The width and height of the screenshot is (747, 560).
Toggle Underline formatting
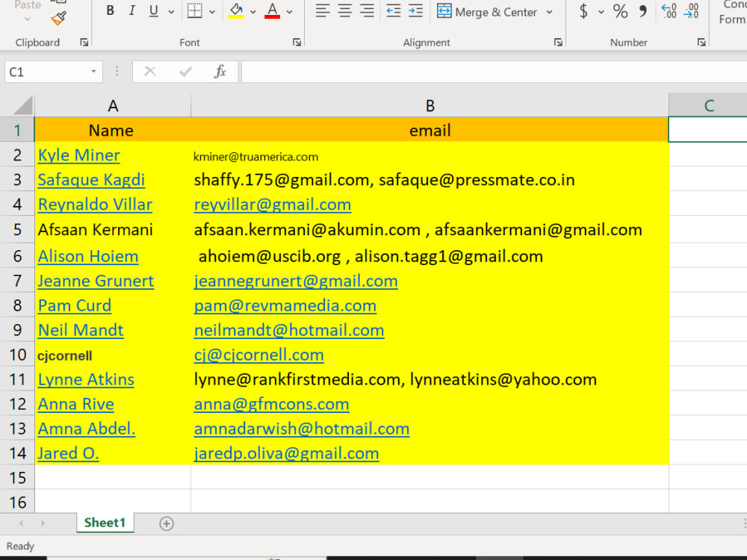(153, 10)
